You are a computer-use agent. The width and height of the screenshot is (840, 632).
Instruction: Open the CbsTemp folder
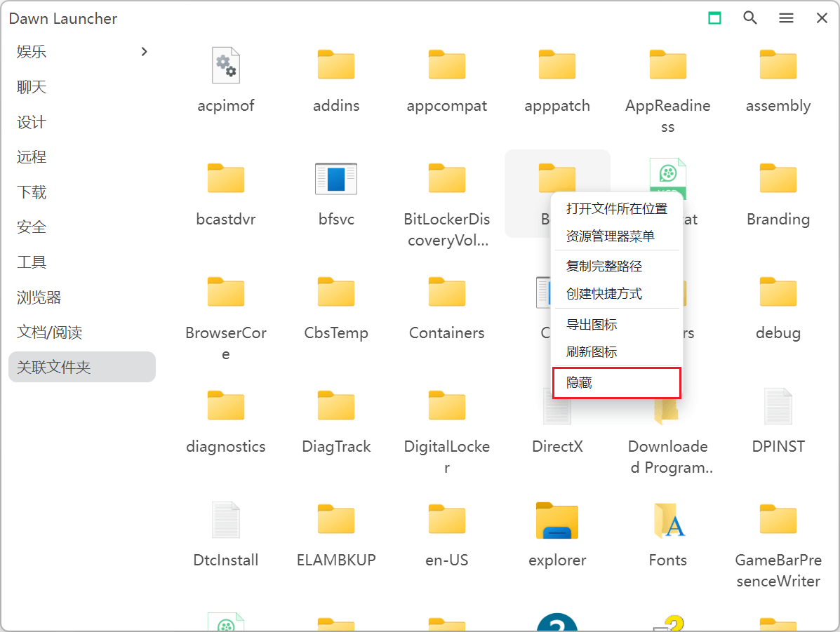click(336, 292)
